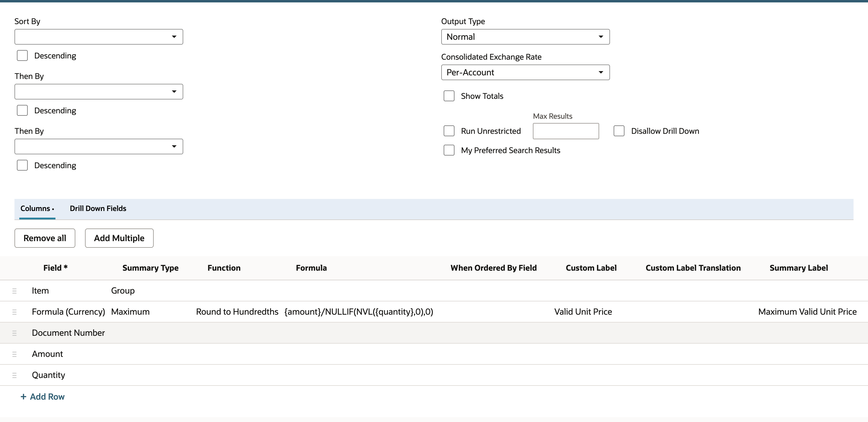The height and width of the screenshot is (422, 868).
Task: Grab drag handle of Document Number row
Action: pos(14,333)
